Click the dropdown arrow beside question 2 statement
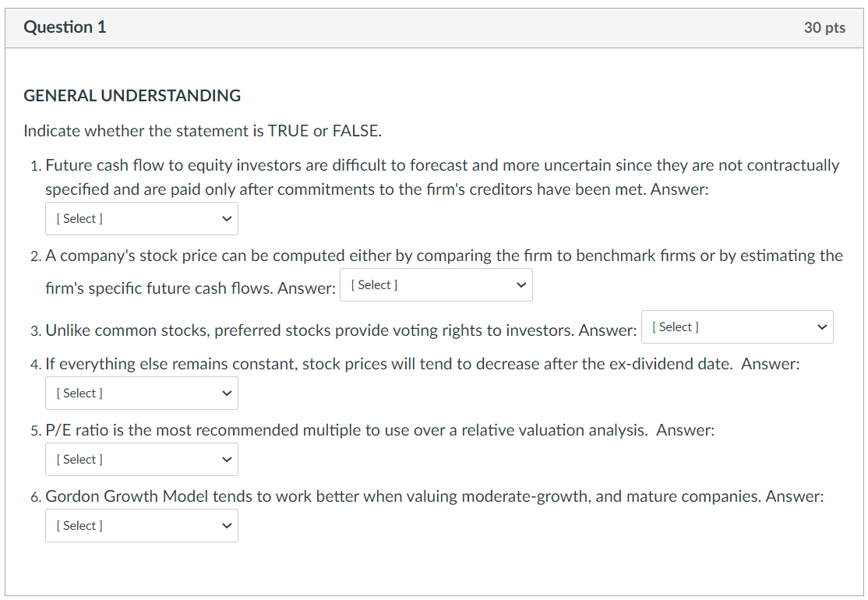The height and width of the screenshot is (600, 868). [521, 284]
